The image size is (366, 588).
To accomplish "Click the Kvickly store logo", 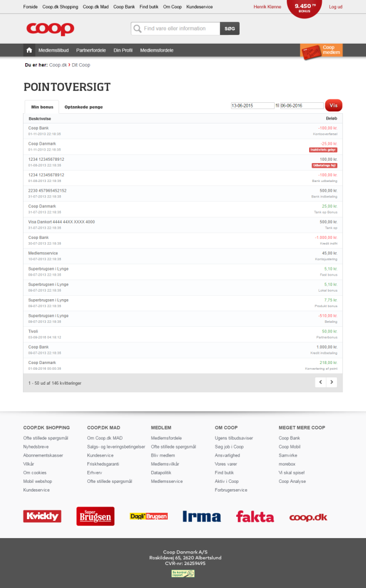I will (42, 516).
